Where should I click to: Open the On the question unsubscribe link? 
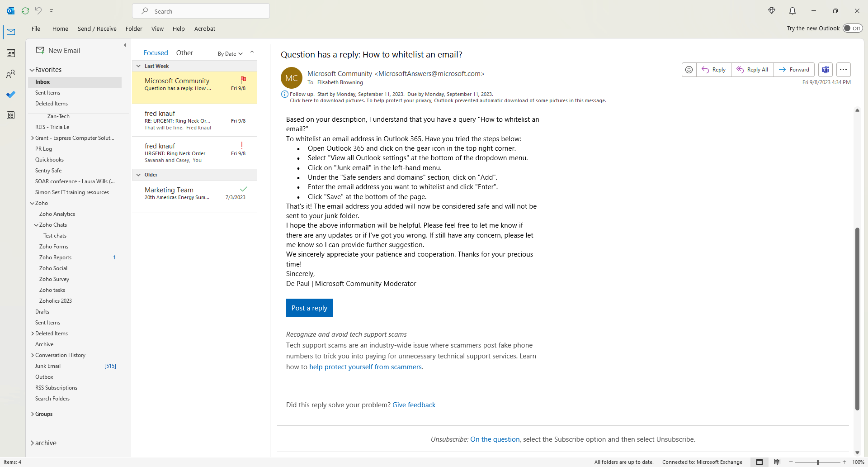[x=495, y=439]
